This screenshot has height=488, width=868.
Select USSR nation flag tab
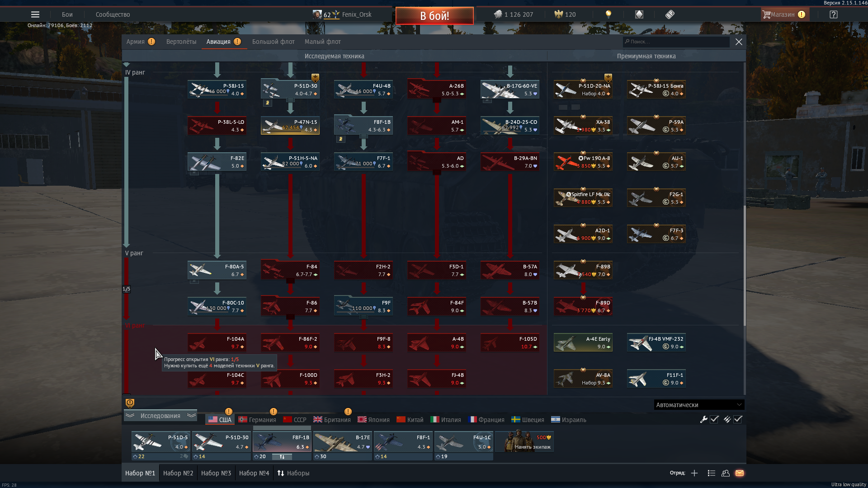pyautogui.click(x=295, y=420)
